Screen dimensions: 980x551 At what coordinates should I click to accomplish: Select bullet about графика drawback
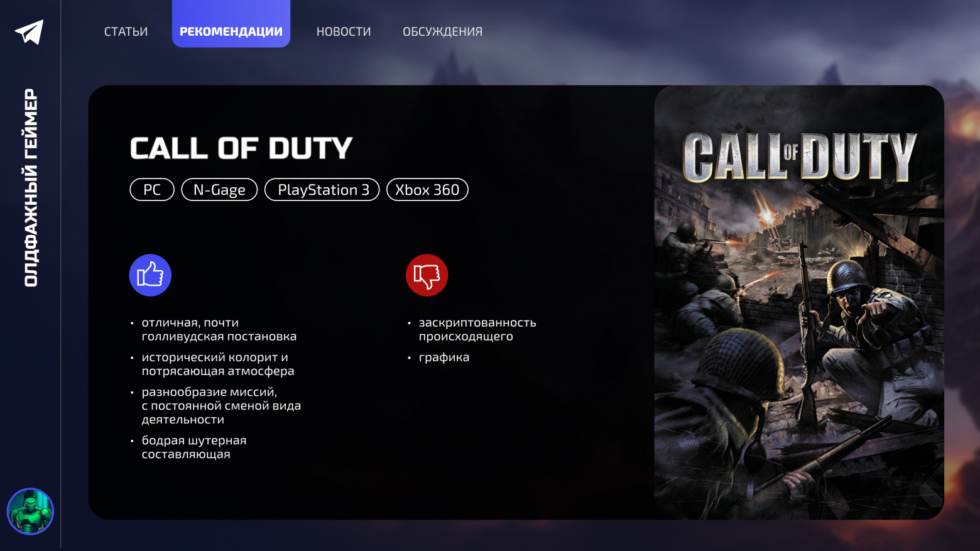tap(444, 357)
